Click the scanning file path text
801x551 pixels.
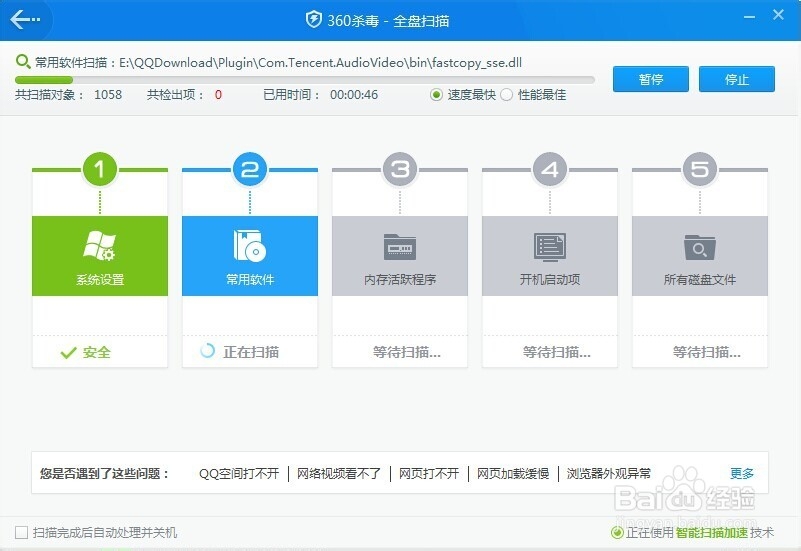(320, 63)
